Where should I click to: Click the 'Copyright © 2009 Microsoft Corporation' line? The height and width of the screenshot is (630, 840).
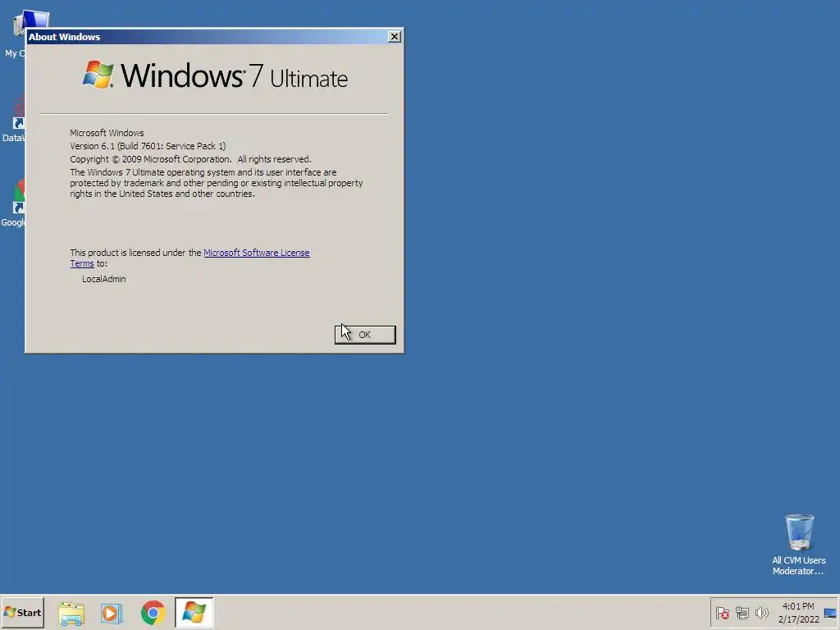coord(190,159)
